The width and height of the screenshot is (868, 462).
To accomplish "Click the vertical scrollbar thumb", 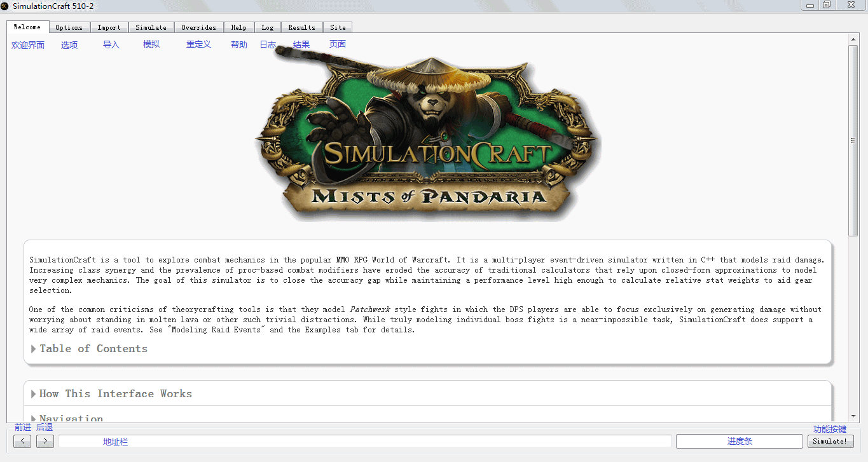I will [853, 140].
